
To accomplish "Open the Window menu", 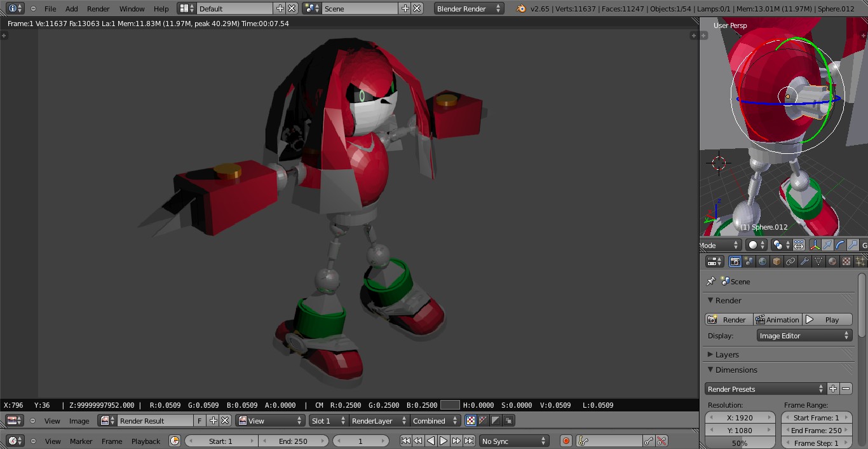I will pyautogui.click(x=132, y=8).
